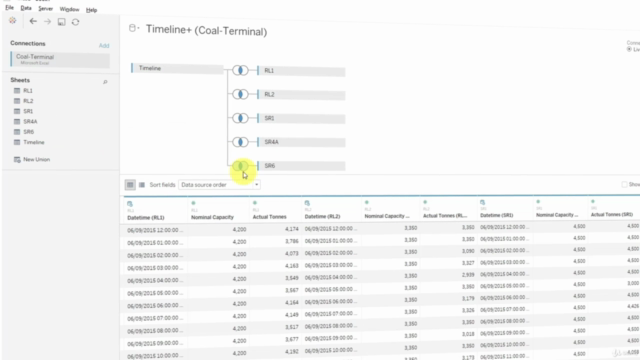Add a new connection
640x360 pixels.
click(x=104, y=45)
